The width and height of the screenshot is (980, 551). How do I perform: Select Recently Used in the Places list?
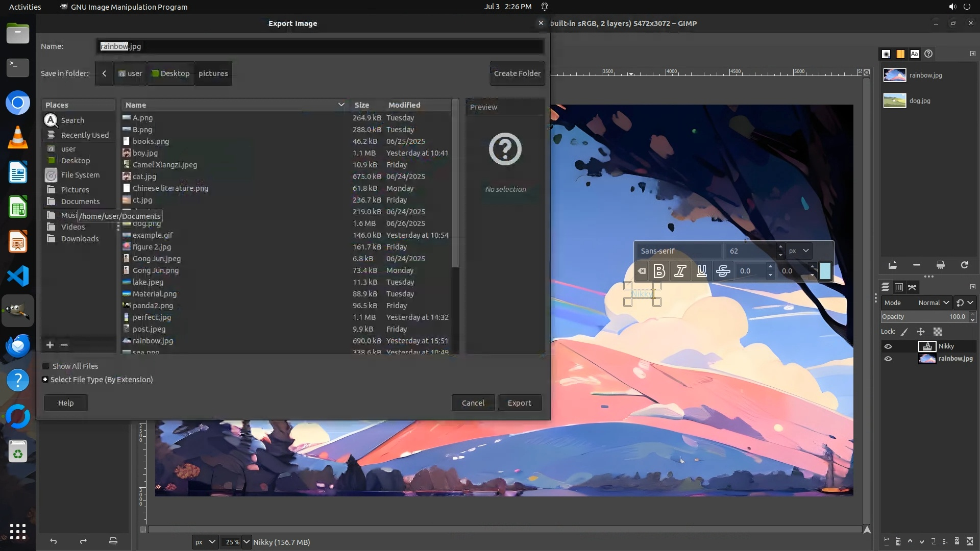pos(85,135)
